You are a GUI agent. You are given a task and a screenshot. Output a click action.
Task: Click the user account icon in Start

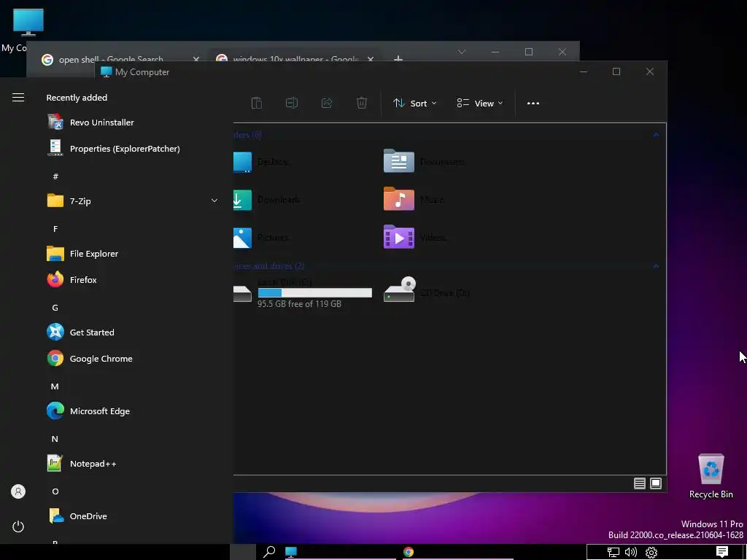[x=18, y=491]
